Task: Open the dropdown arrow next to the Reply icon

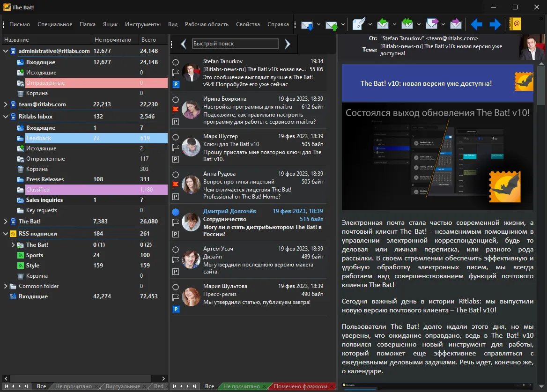Action: (x=394, y=24)
